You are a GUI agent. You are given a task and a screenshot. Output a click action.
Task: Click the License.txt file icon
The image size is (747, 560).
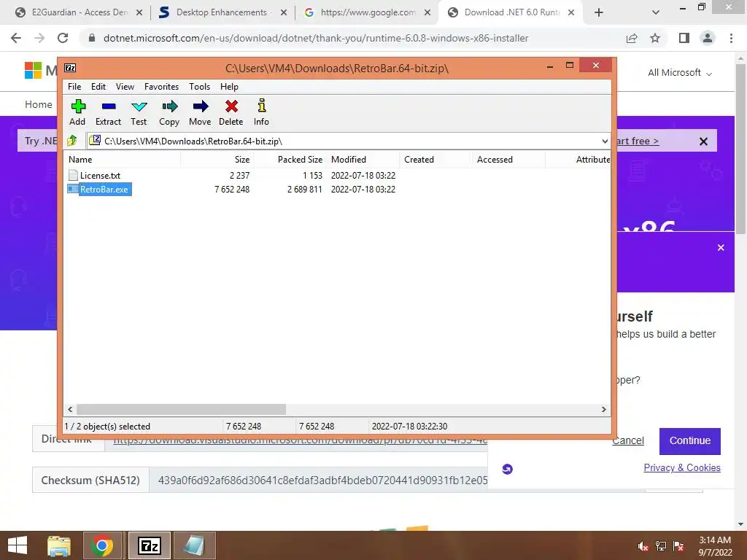(x=73, y=175)
